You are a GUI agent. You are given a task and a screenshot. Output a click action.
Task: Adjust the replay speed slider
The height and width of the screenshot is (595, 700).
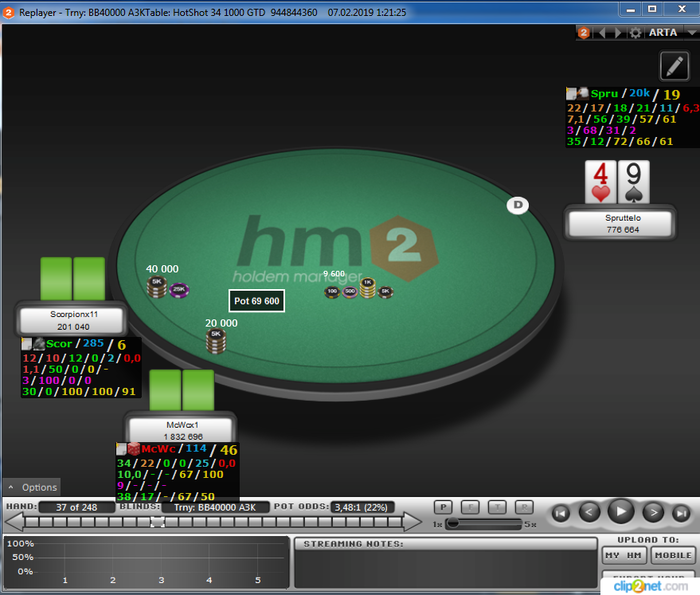(x=483, y=524)
